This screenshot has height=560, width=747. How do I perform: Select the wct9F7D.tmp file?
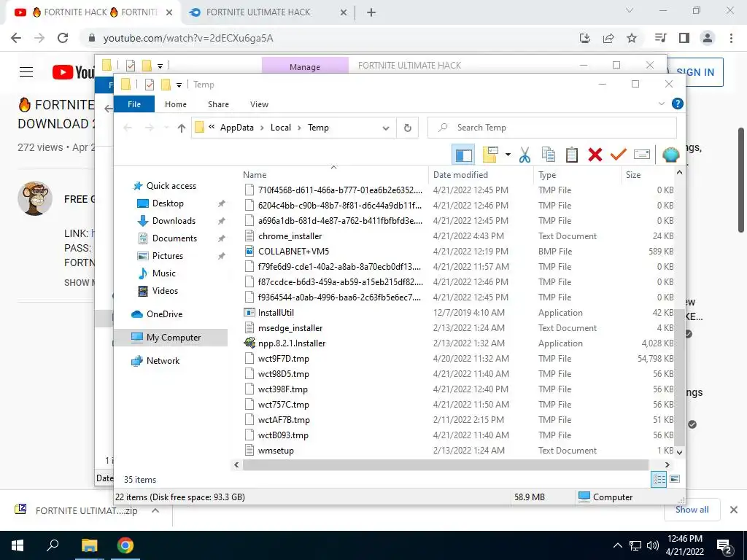284,359
